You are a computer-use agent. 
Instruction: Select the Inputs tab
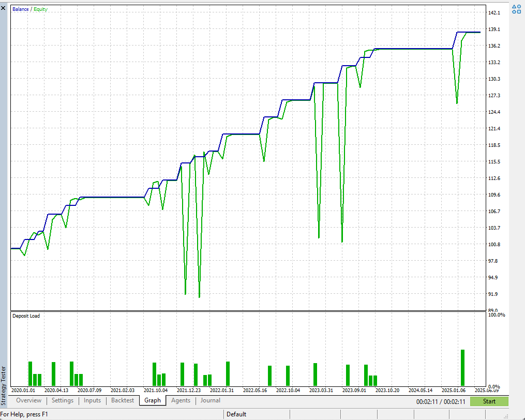tap(93, 400)
